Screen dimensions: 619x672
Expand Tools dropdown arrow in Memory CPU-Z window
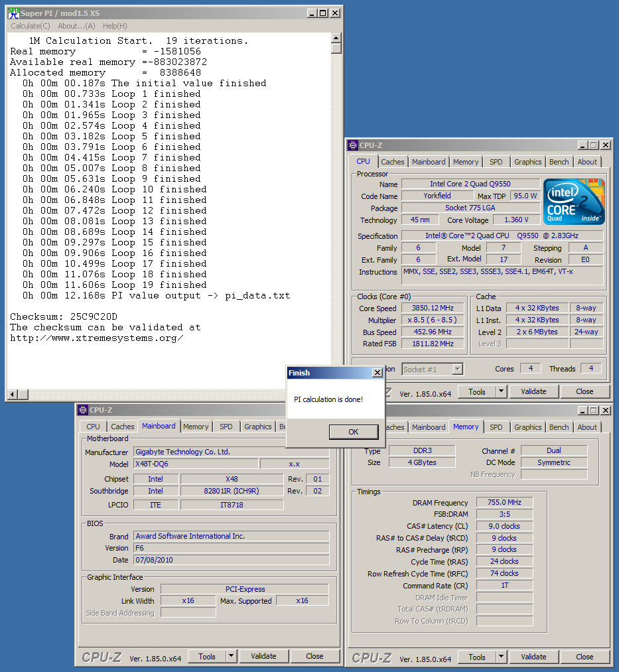click(501, 657)
